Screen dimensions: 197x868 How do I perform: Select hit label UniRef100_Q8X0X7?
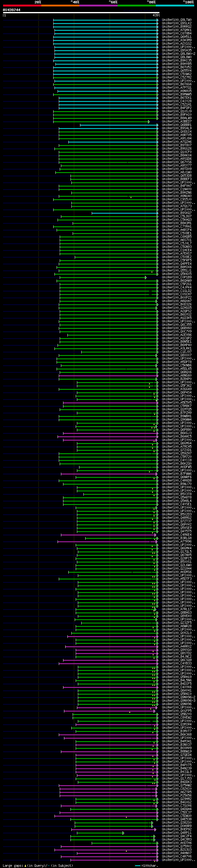(176, 355)
